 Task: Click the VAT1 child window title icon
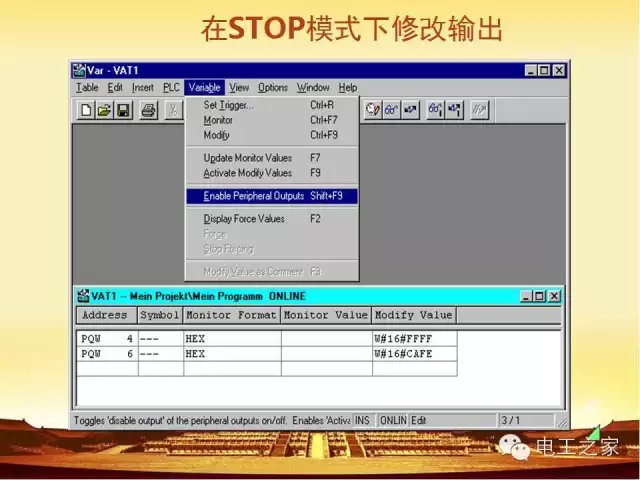(83, 296)
